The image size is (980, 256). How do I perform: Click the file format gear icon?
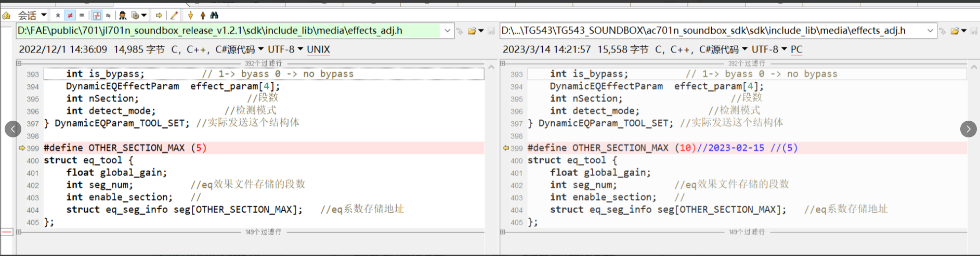click(x=135, y=16)
